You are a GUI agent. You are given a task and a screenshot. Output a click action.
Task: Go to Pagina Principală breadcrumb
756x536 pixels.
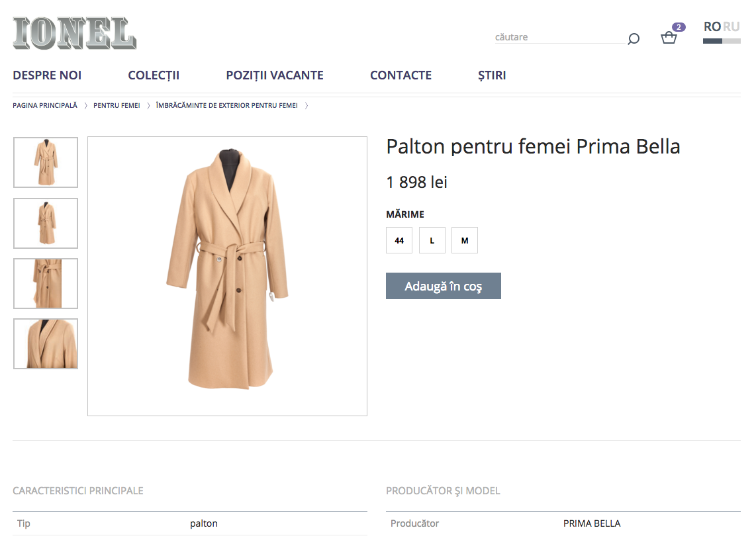coord(45,105)
